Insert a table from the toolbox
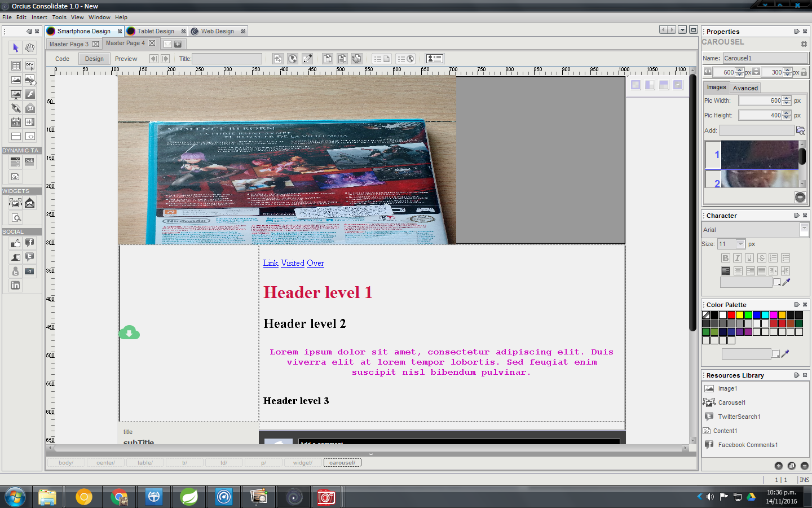This screenshot has height=508, width=812. (x=16, y=65)
